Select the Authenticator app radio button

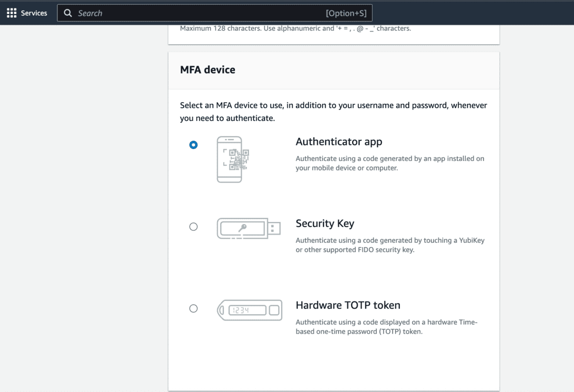(194, 145)
